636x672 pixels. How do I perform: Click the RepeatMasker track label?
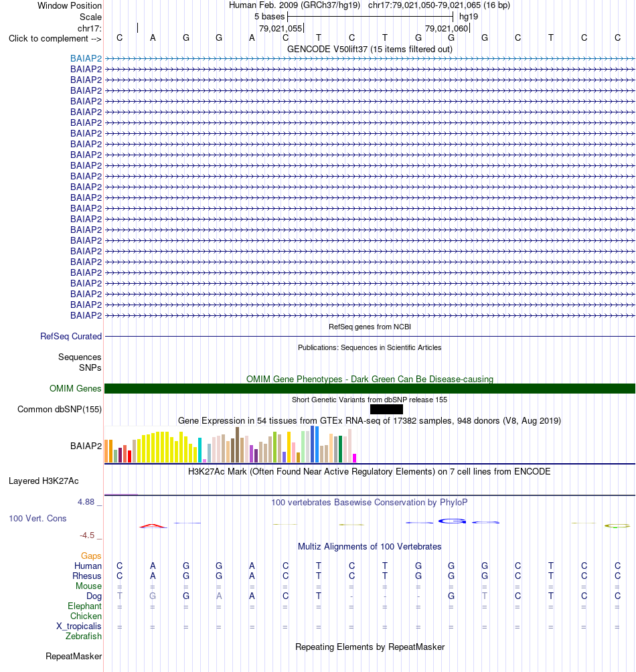click(x=74, y=657)
